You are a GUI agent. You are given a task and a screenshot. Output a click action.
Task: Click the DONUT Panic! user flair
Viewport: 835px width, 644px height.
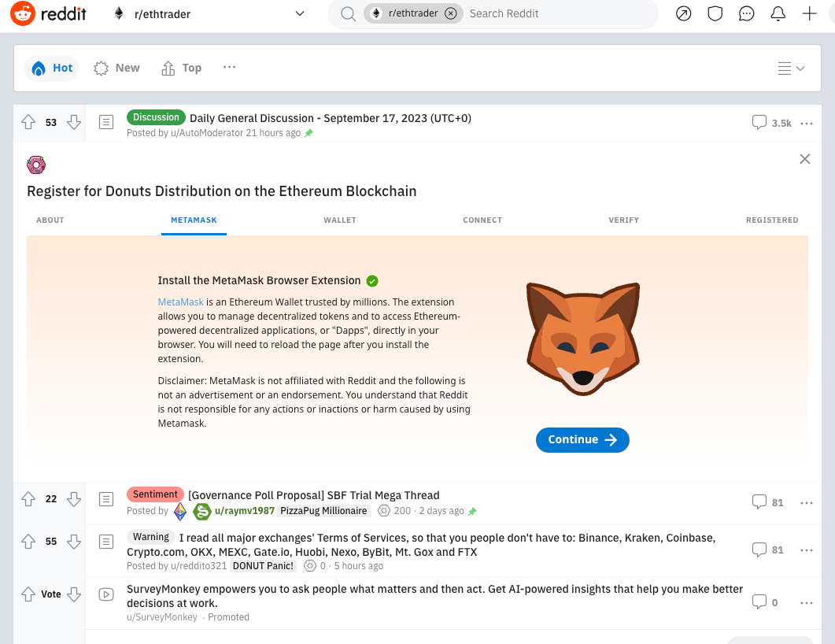pyautogui.click(x=263, y=566)
